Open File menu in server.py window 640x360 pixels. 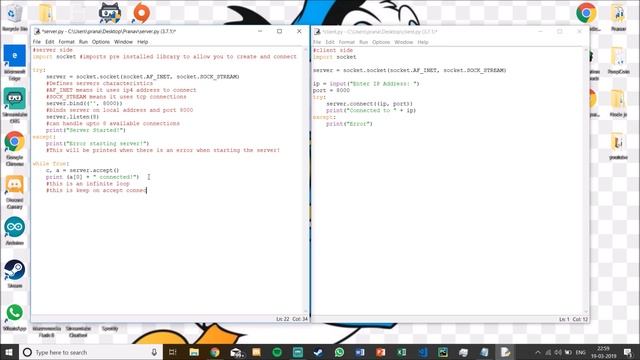point(37,42)
